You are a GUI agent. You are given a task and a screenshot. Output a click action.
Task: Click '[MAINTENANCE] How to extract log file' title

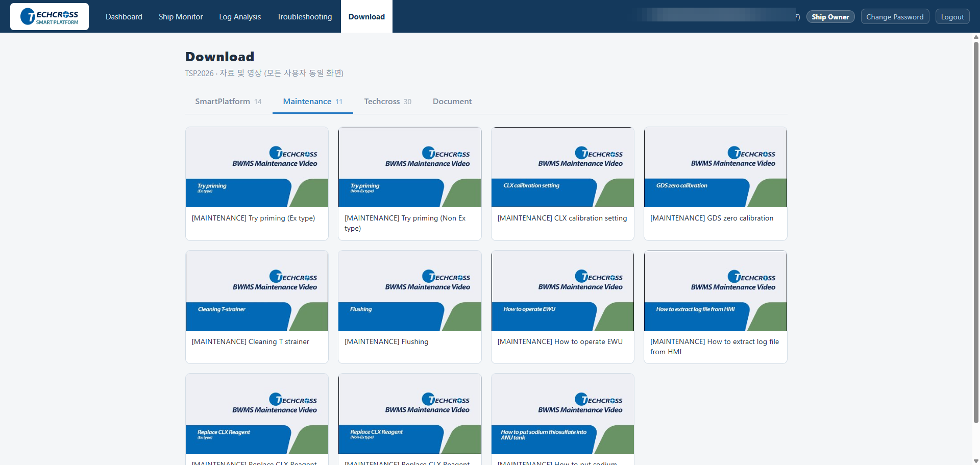tap(715, 347)
